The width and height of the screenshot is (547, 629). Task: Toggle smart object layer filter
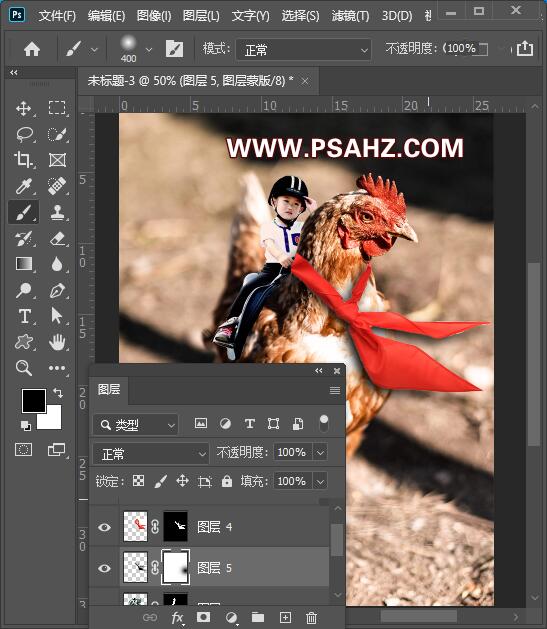pos(298,424)
